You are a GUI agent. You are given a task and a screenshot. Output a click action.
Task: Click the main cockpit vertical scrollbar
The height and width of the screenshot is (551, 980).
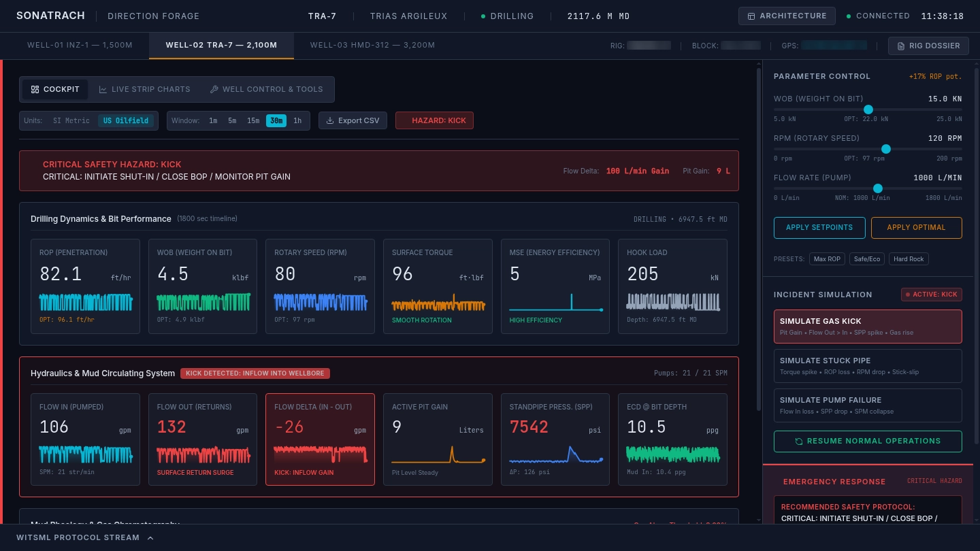759,238
